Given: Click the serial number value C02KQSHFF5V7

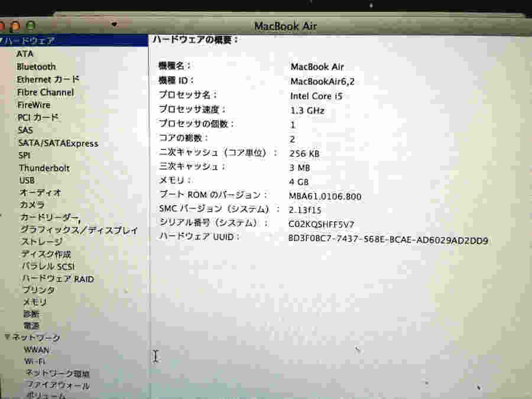Looking at the screenshot, I should [322, 224].
